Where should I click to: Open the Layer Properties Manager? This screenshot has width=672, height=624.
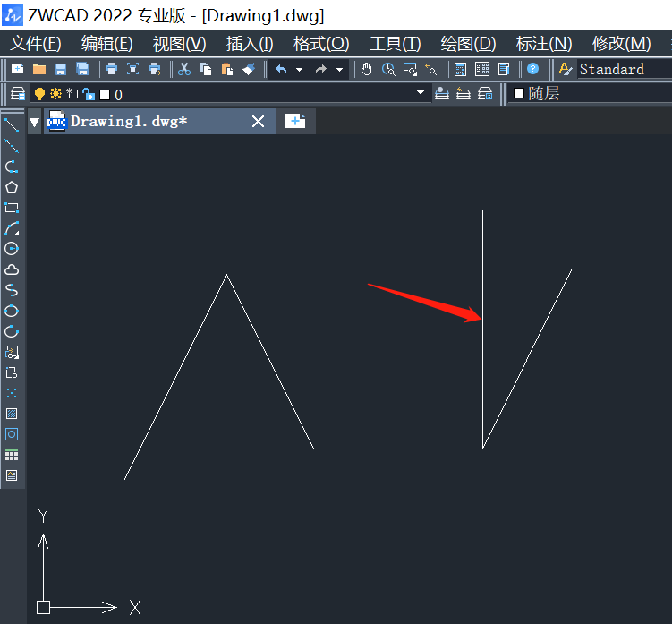[18, 93]
